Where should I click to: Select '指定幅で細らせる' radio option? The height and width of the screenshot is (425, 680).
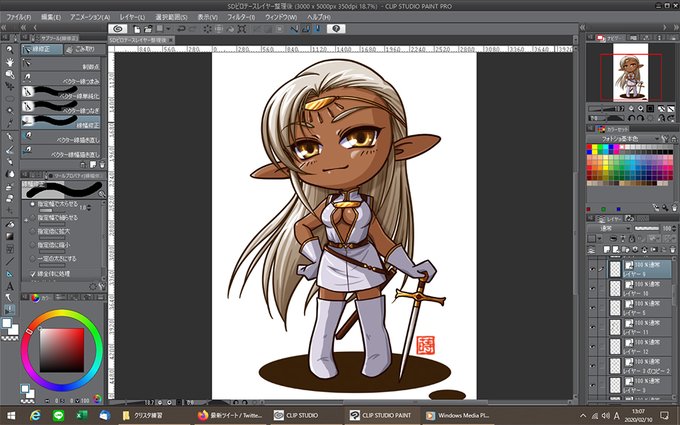33,218
